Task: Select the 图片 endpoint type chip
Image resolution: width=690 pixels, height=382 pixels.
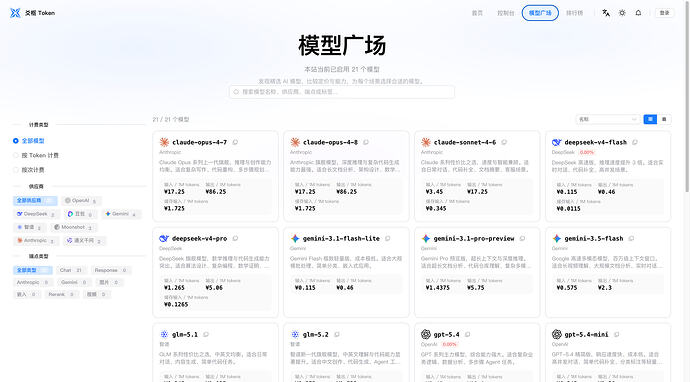Action: click(109, 282)
